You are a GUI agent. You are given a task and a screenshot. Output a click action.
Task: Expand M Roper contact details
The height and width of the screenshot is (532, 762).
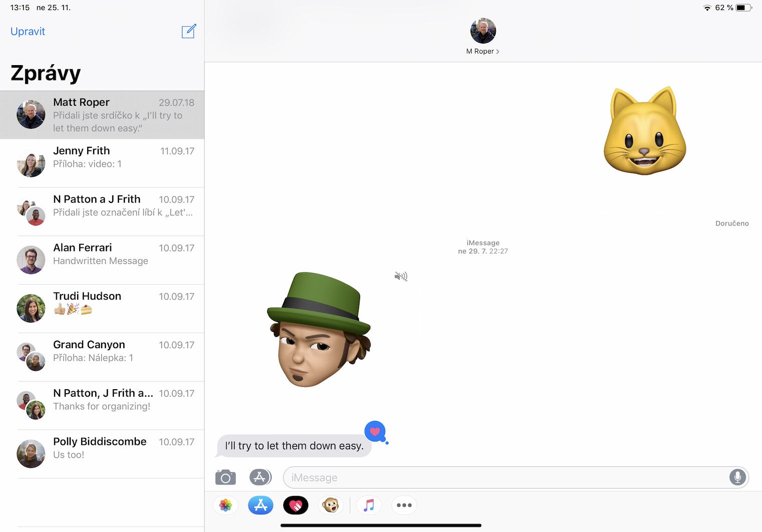(497, 51)
